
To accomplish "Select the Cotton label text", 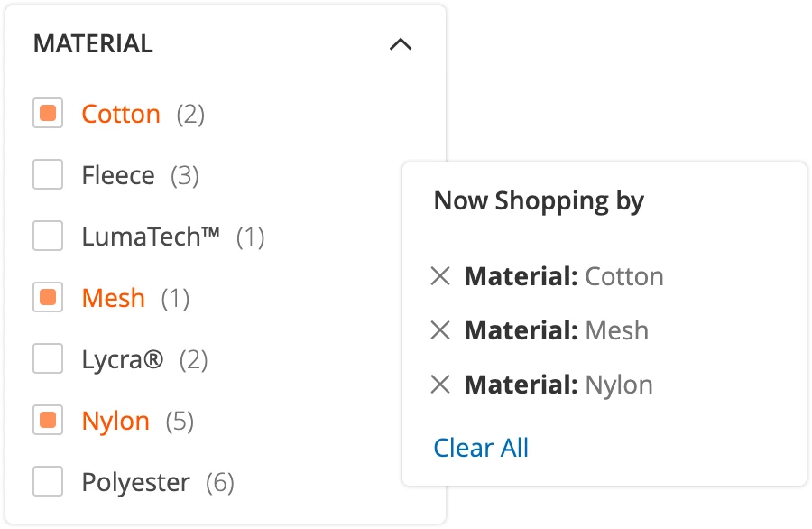I will [121, 114].
